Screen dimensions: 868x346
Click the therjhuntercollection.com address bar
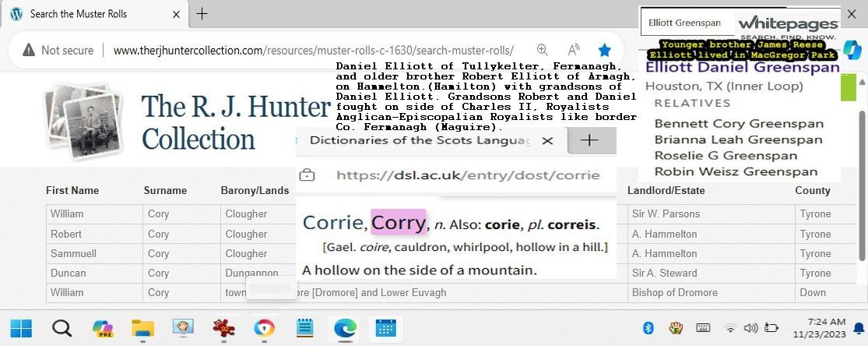tap(313, 51)
